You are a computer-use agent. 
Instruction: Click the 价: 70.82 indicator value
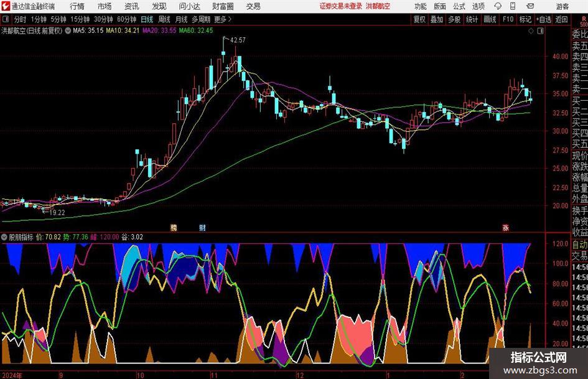tap(49, 237)
